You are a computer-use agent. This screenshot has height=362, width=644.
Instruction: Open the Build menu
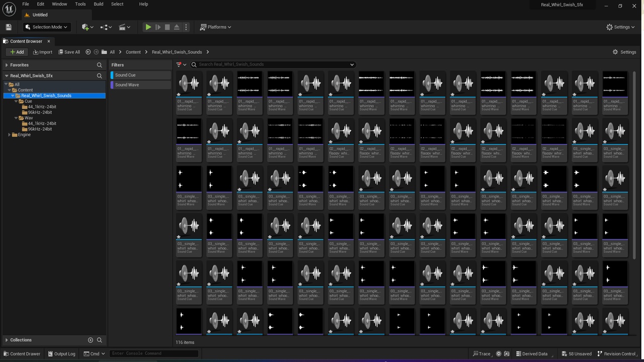(x=99, y=4)
